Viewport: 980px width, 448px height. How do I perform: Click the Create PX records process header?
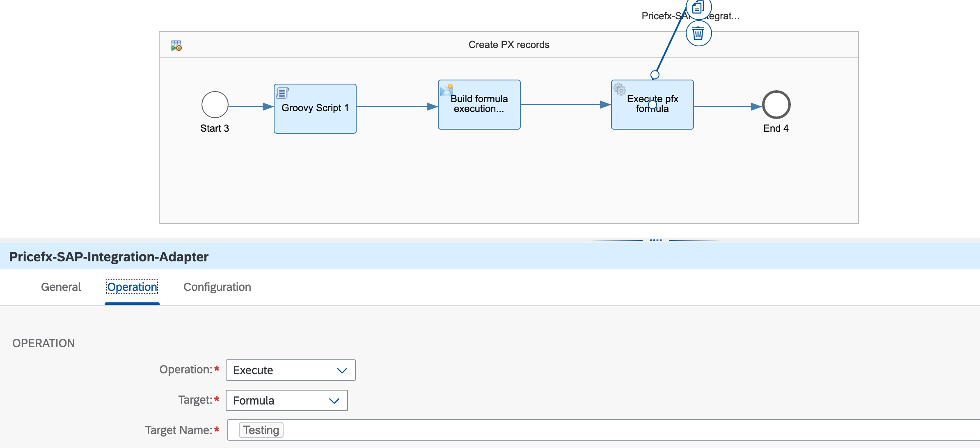click(508, 45)
